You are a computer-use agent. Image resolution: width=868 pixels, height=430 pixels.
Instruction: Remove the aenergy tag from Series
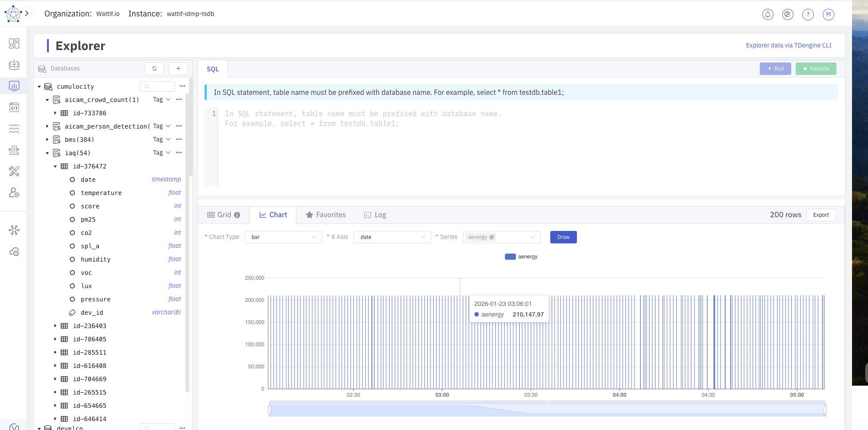[492, 237]
